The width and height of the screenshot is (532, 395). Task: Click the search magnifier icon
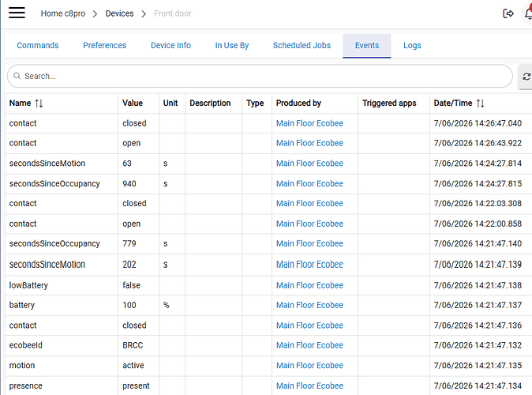click(x=17, y=76)
